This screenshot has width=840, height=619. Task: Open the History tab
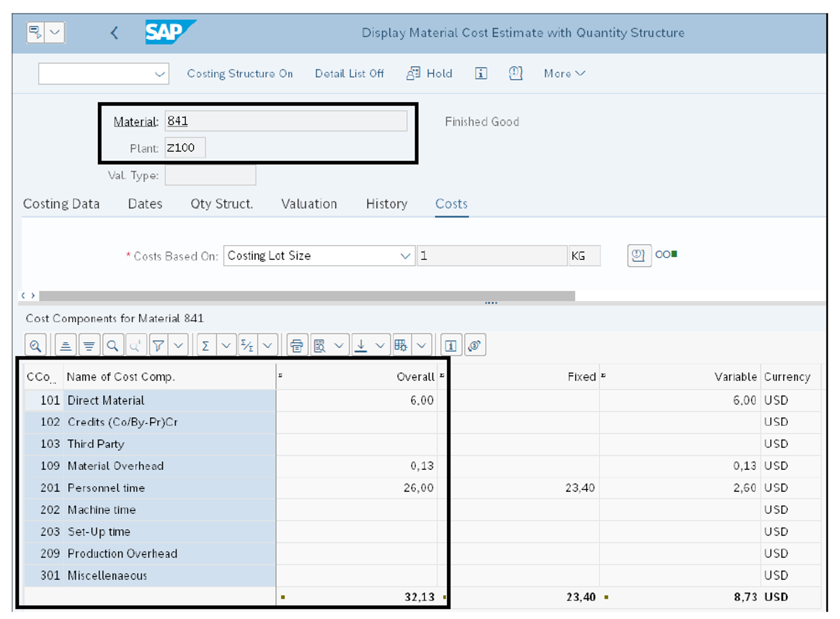point(386,204)
